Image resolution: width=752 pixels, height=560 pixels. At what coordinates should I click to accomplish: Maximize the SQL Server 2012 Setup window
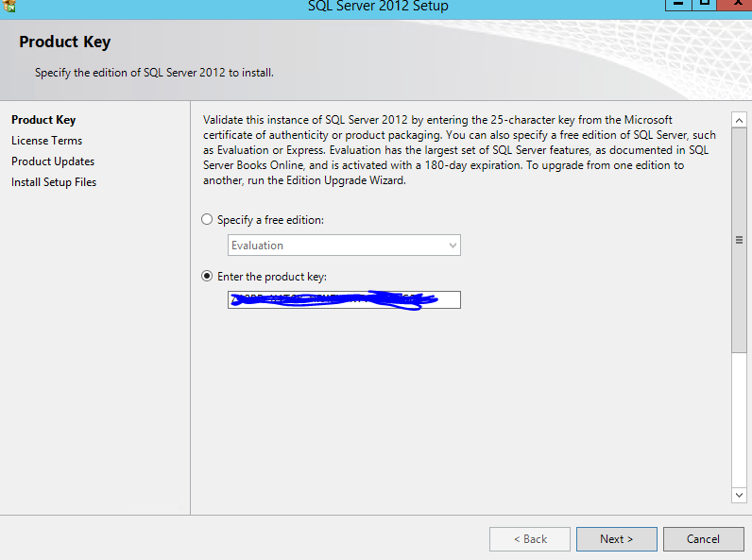coord(704,5)
